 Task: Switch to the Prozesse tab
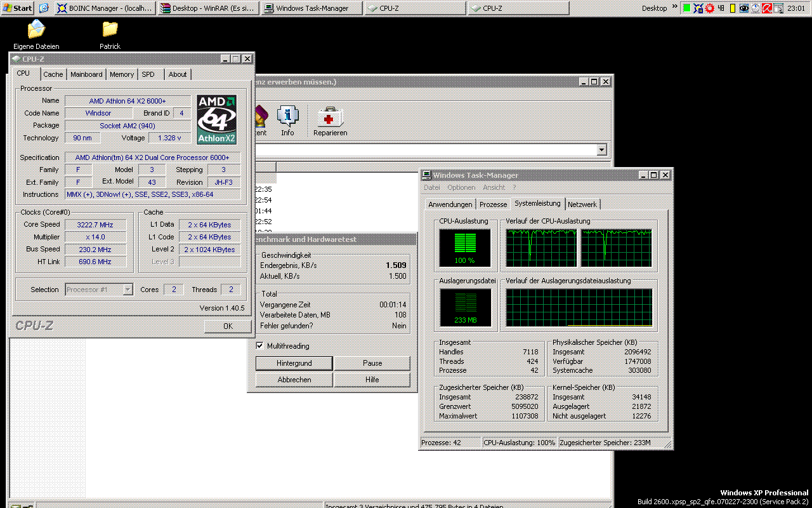point(494,204)
